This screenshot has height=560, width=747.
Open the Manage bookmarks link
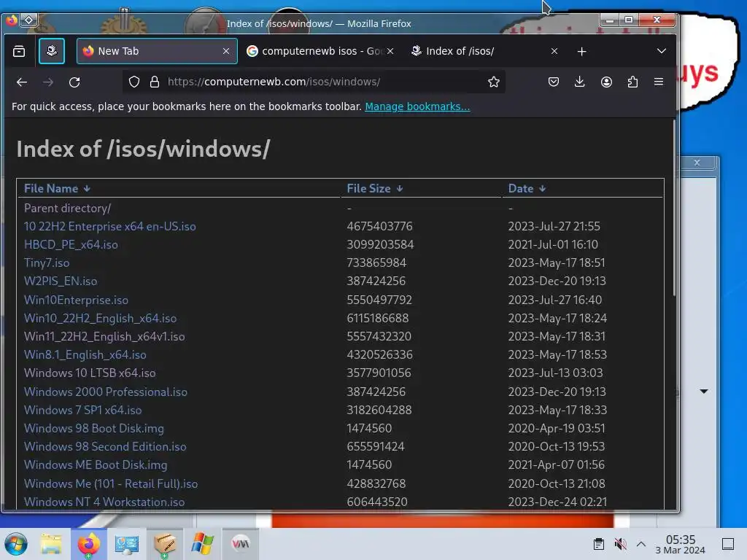coord(417,106)
